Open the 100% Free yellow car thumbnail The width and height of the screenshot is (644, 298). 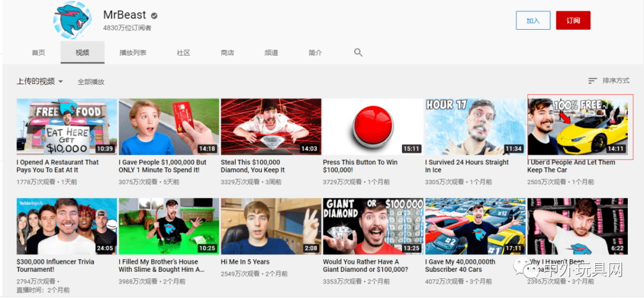tap(577, 127)
